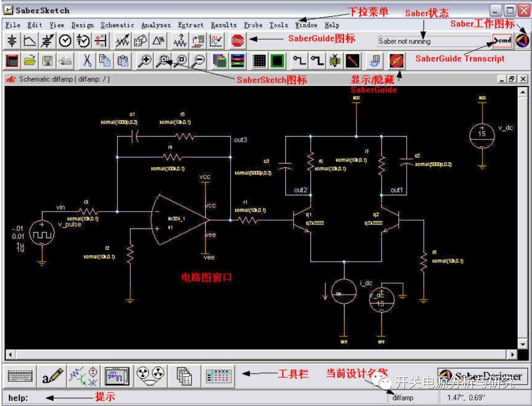
Task: Click the question mark waveform icon
Action: point(180,40)
